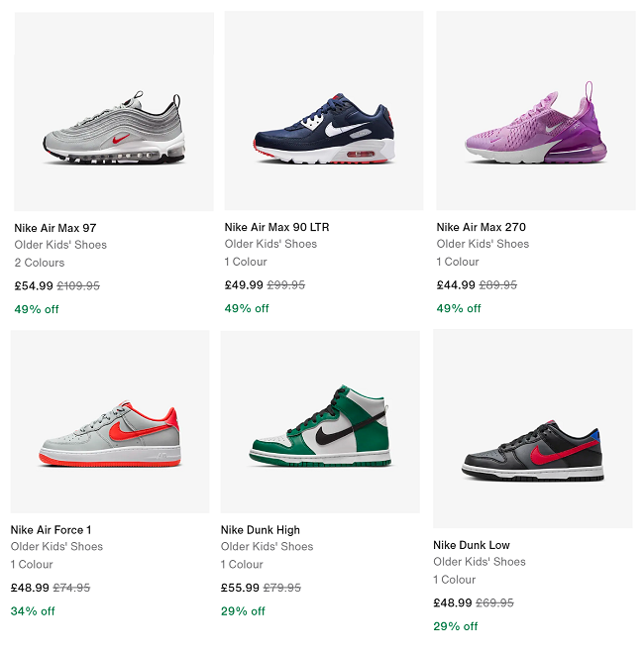
Task: Click the Nike Air Max 270 title
Action: (x=483, y=227)
